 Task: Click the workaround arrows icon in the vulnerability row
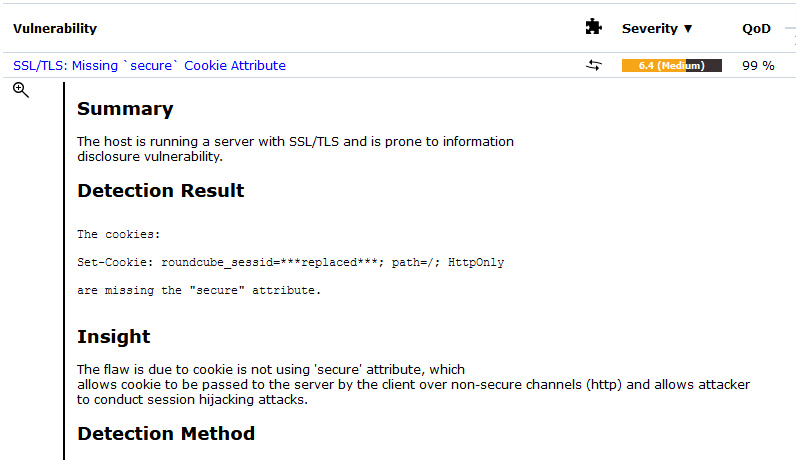click(x=593, y=65)
